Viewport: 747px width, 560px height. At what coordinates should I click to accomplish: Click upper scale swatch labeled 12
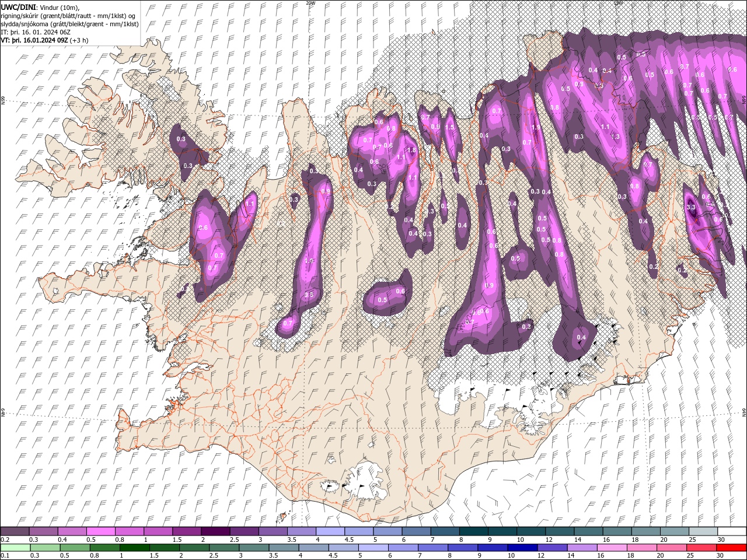click(x=560, y=531)
